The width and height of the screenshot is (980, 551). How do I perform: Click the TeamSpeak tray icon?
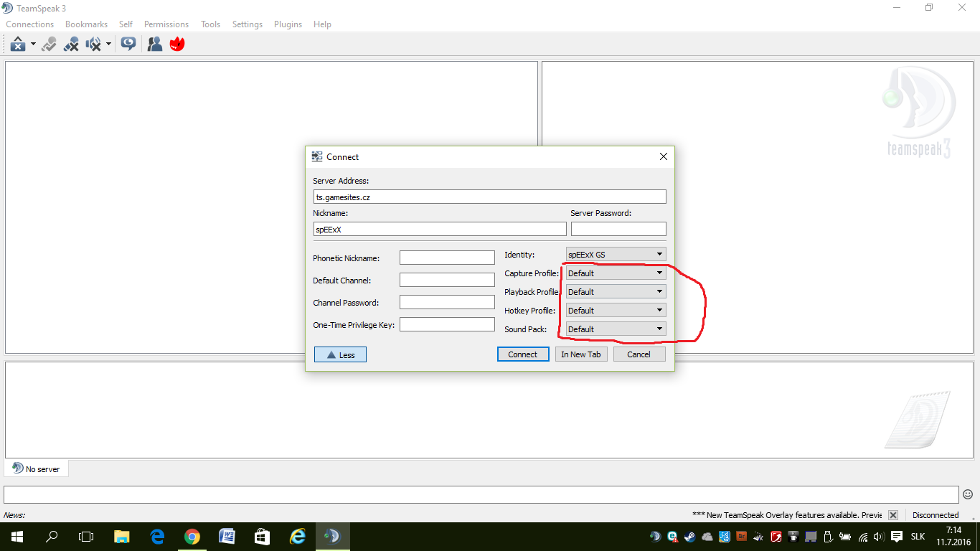point(655,537)
